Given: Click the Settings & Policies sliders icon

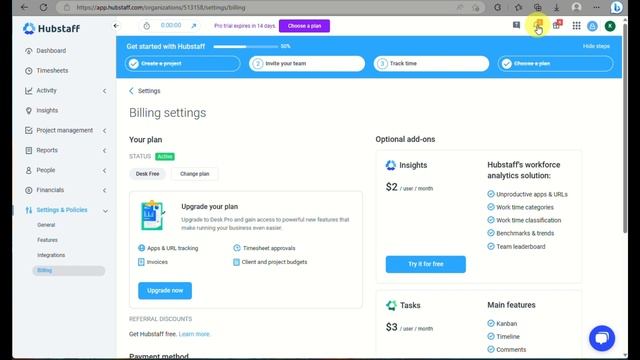Looking at the screenshot, I should click(x=28, y=210).
